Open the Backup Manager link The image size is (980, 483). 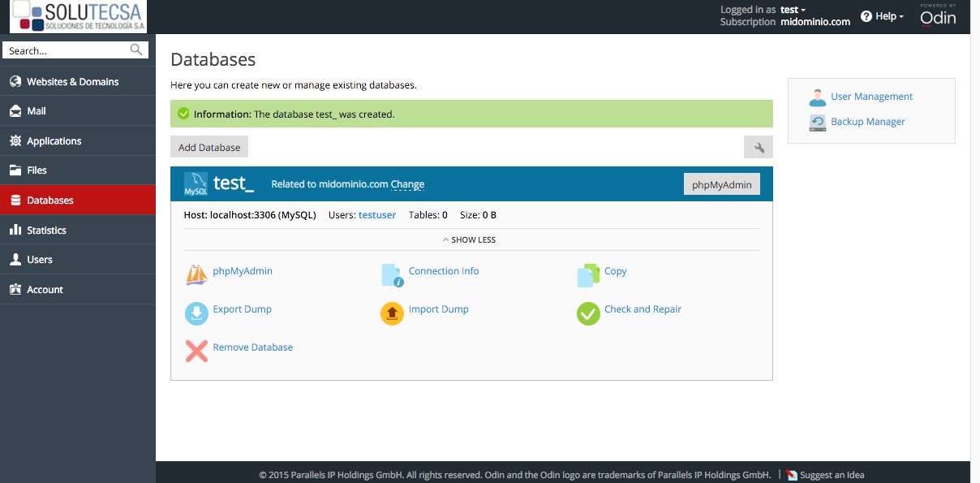click(868, 122)
